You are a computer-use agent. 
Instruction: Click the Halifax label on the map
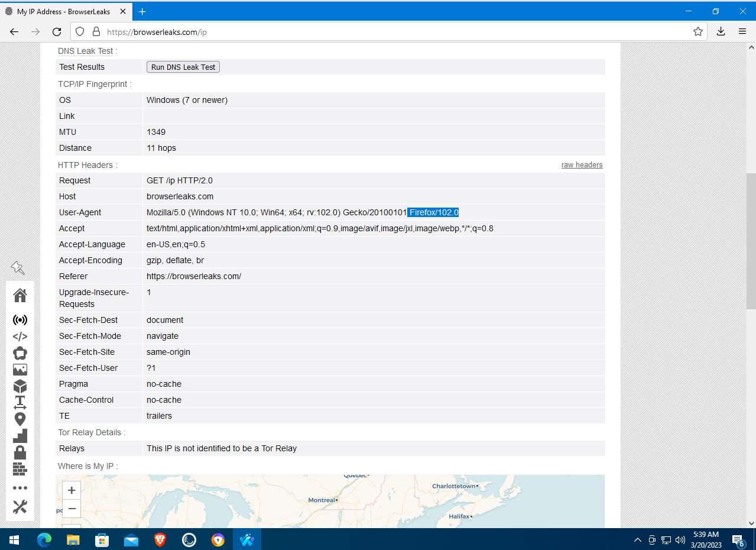pos(459,516)
